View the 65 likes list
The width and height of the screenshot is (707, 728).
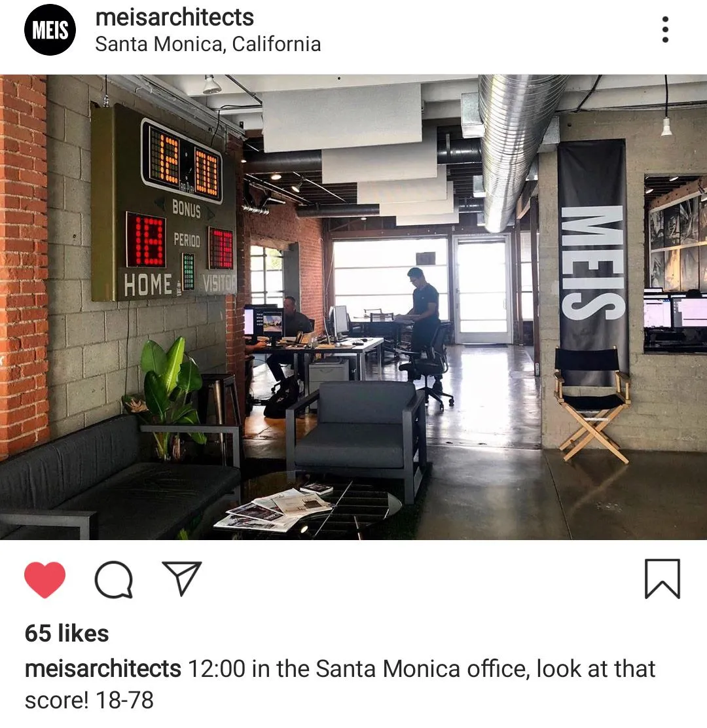pyautogui.click(x=67, y=633)
